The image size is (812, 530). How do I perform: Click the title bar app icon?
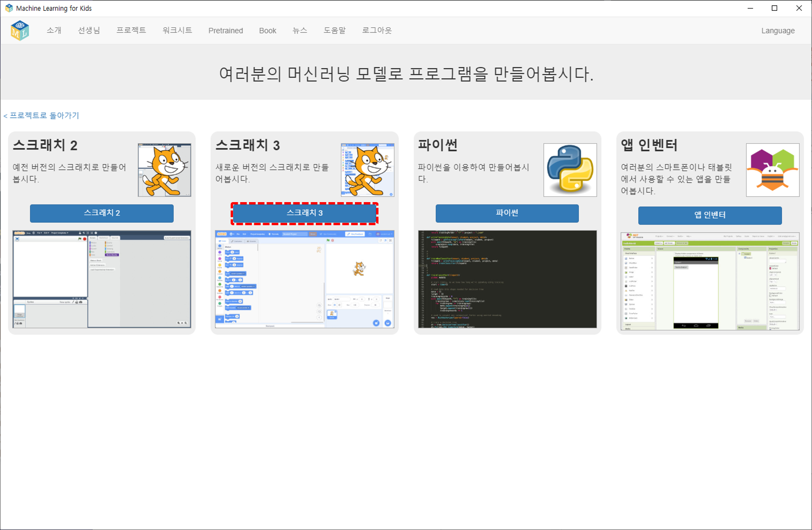tap(8, 8)
